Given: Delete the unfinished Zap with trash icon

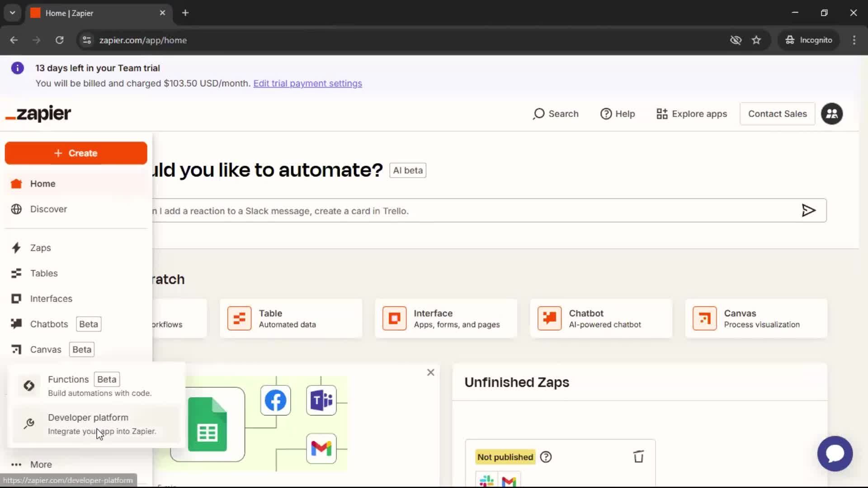Looking at the screenshot, I should (x=638, y=457).
